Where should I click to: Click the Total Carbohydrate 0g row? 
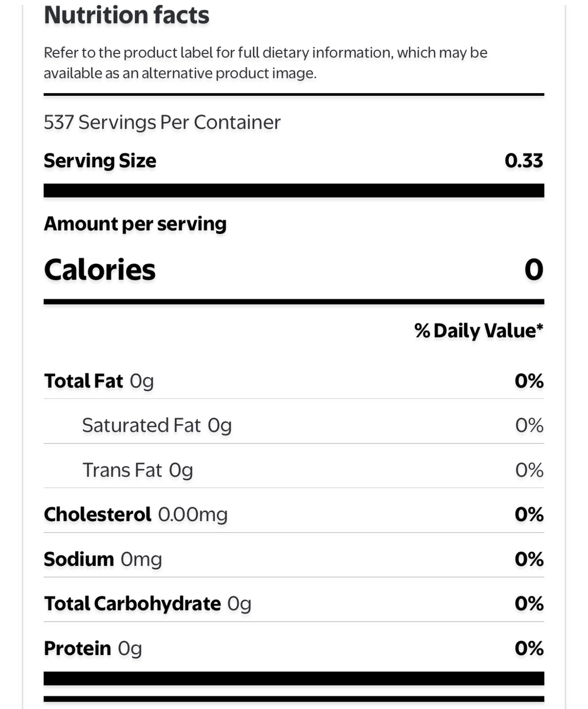(294, 604)
